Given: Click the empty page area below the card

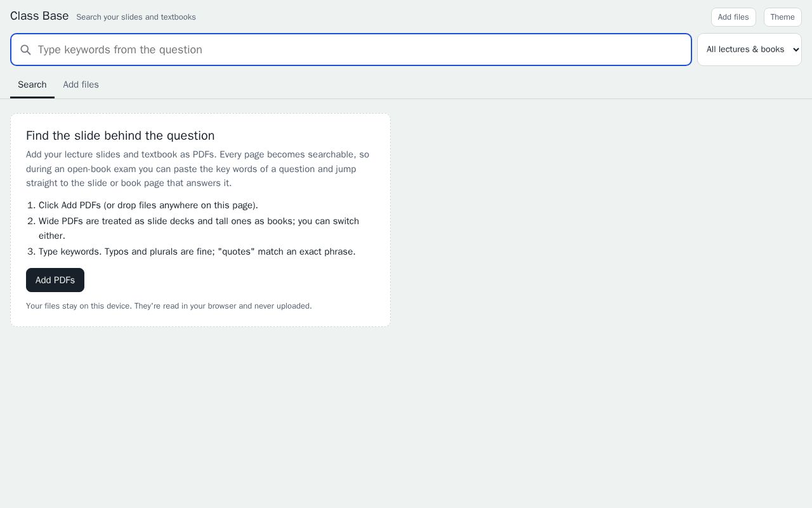Looking at the screenshot, I should (406, 419).
